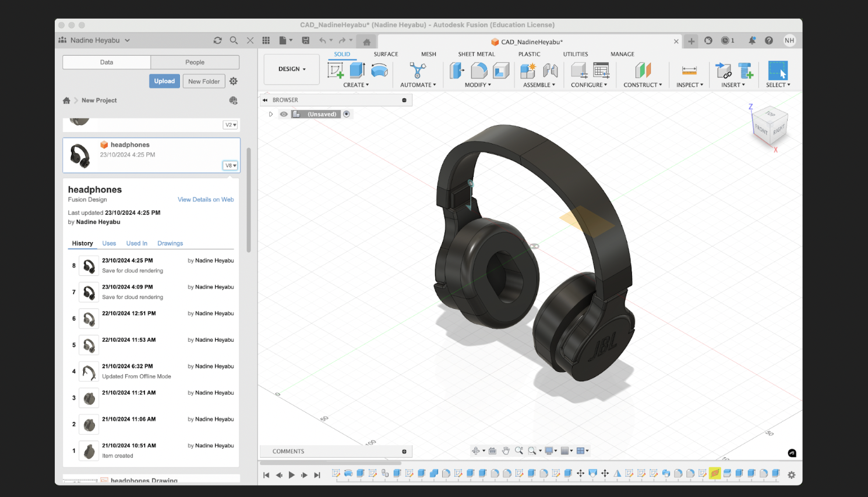Click the Upload button

pyautogui.click(x=164, y=81)
